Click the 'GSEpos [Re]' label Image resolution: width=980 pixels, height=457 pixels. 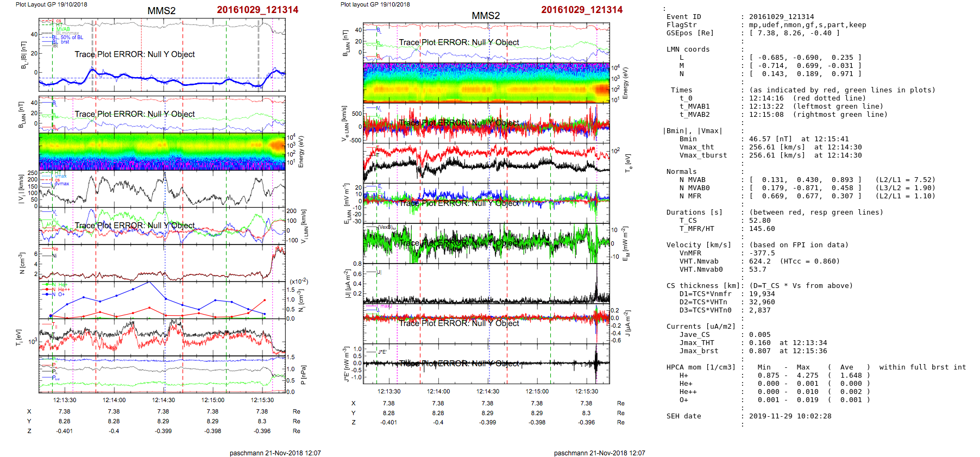point(690,33)
